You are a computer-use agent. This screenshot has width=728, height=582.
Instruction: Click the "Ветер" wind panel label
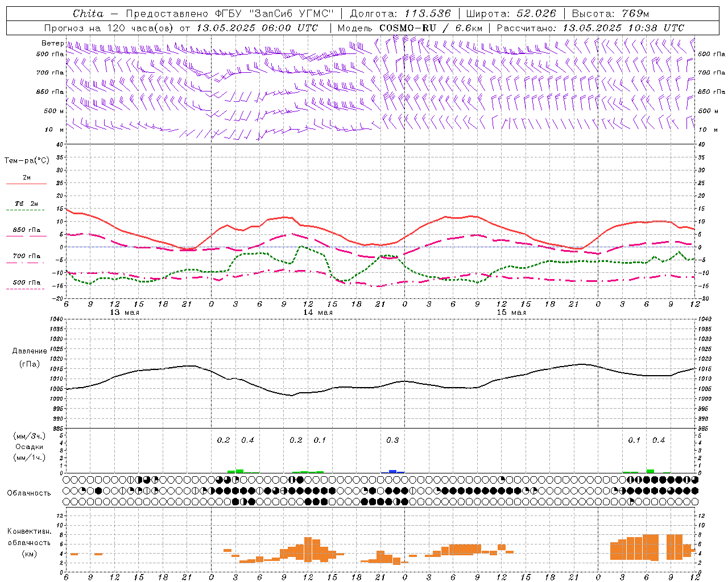pos(52,43)
